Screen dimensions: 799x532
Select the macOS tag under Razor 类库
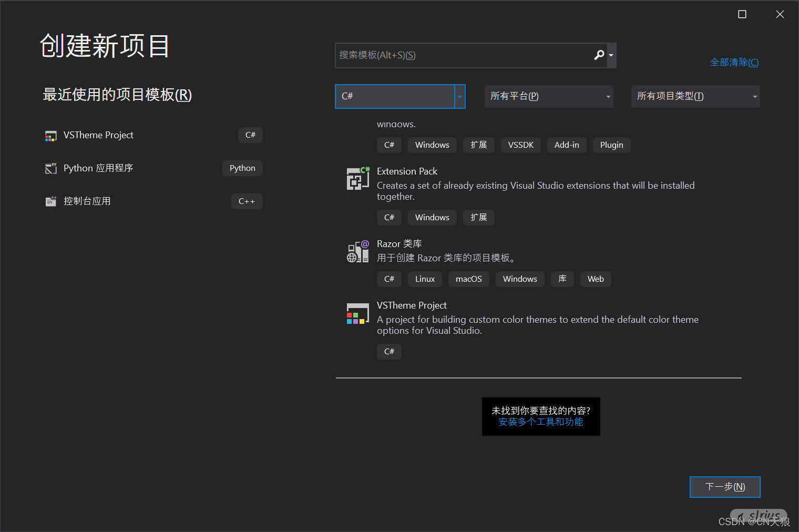click(468, 279)
